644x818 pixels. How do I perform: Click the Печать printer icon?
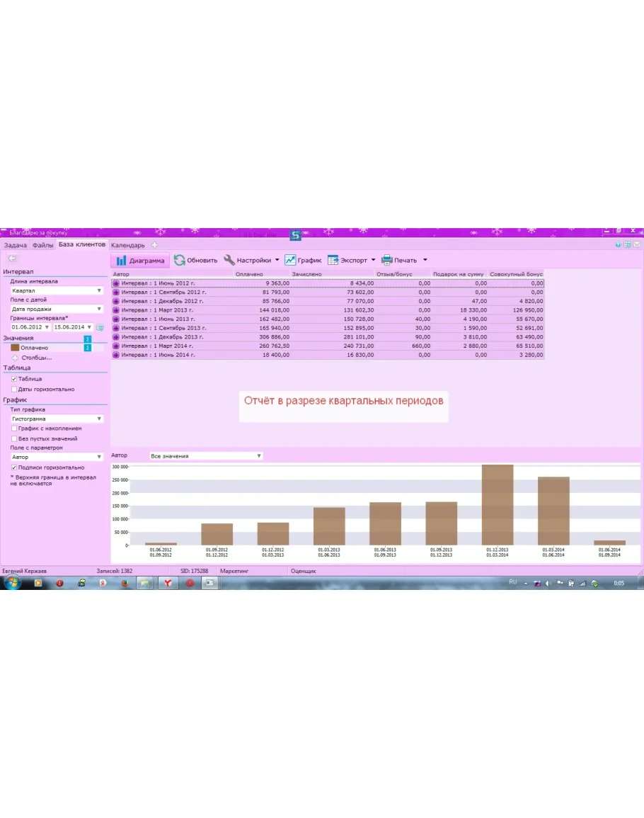(387, 261)
